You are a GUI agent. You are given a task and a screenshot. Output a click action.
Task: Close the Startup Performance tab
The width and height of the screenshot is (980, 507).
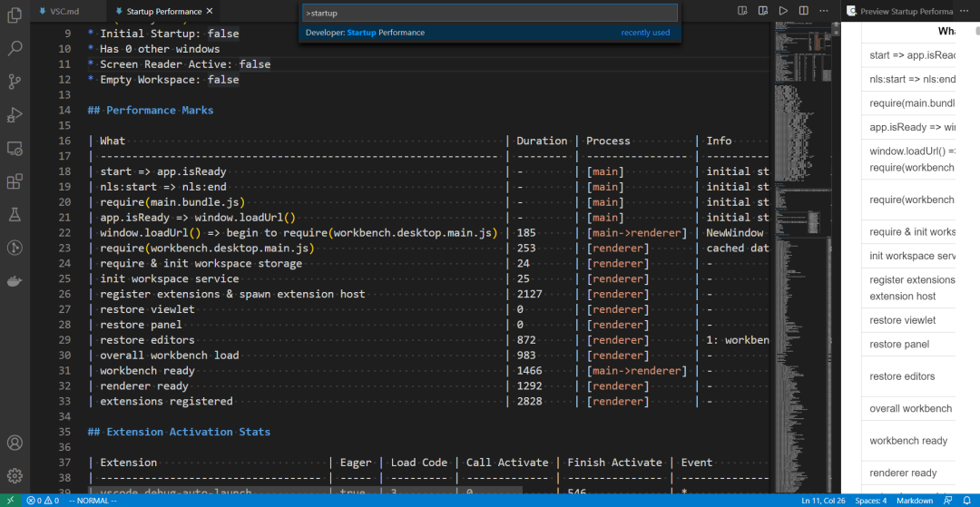tap(211, 12)
